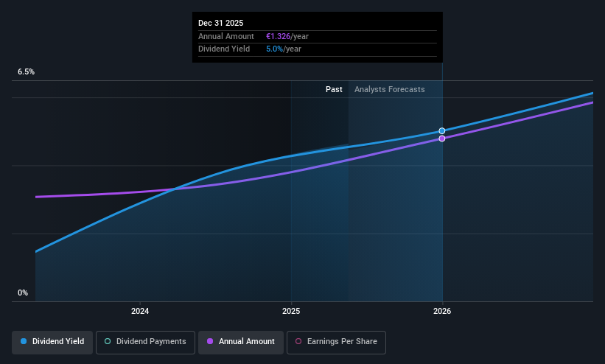605x364 pixels.
Task: Click the blue Dividend Yield legend dot
Action: point(24,341)
